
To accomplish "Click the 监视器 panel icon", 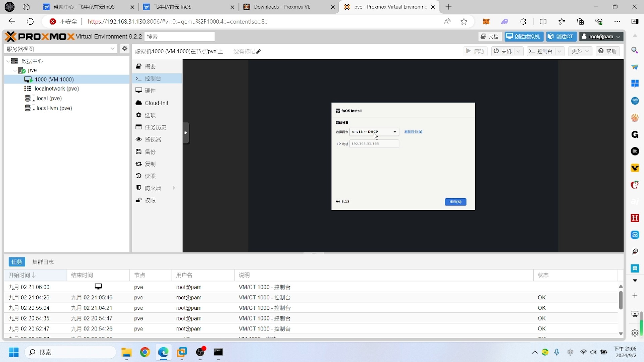I will (x=139, y=139).
